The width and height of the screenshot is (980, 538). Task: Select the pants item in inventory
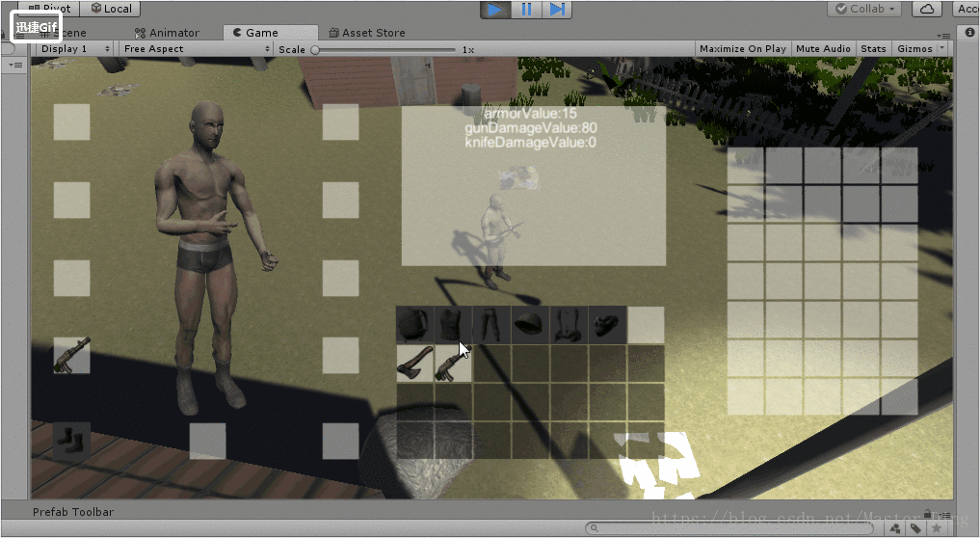pyautogui.click(x=491, y=325)
